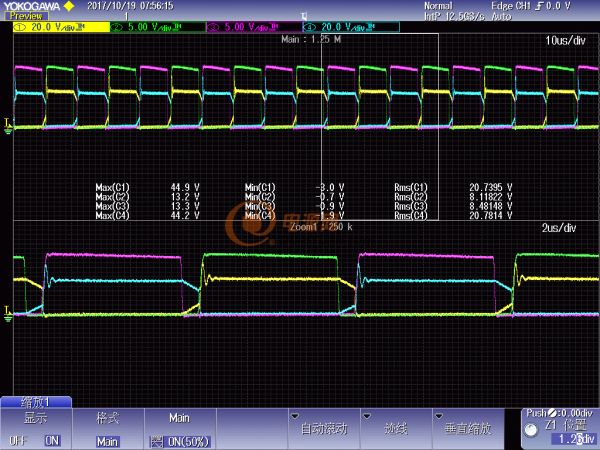600x450 pixels.
Task: Select the cyan CH4 20.0 V/div channel label
Action: 351,27
